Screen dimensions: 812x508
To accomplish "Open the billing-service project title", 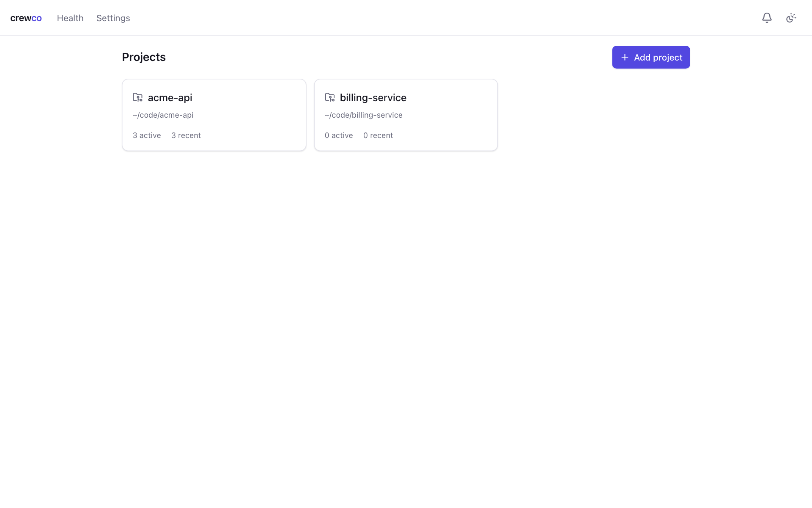I will 373,97.
